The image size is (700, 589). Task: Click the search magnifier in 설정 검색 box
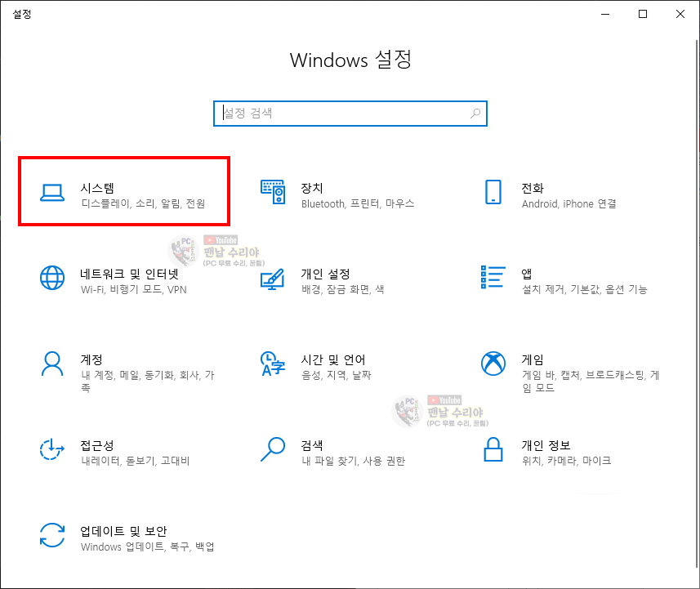(x=475, y=114)
